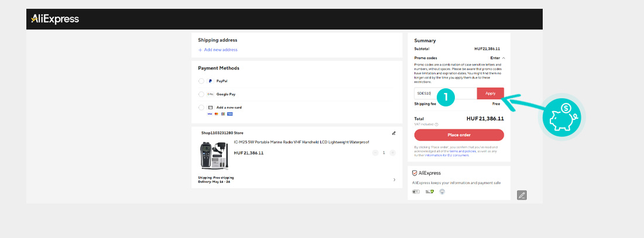
Task: Click the VAT included help icon
Action: (x=436, y=124)
